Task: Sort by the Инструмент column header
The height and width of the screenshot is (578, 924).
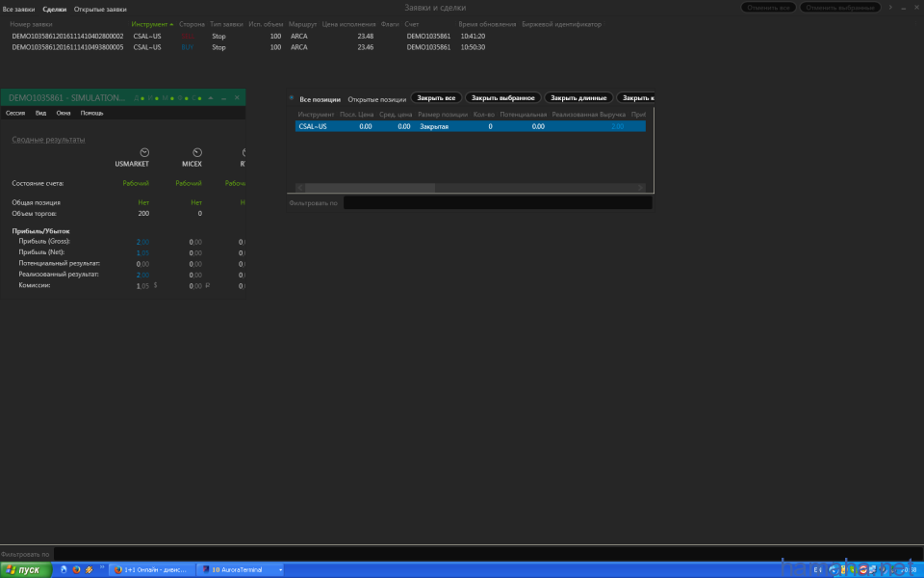Action: (151, 23)
